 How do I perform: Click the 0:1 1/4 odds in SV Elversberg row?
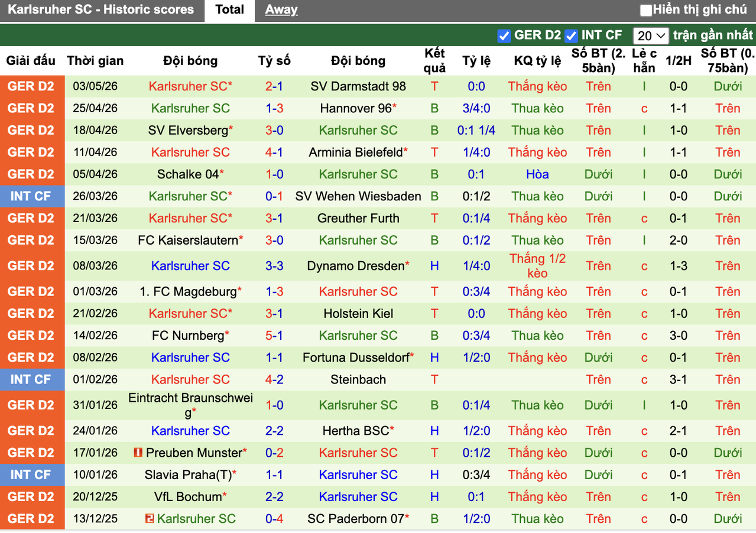(x=476, y=130)
